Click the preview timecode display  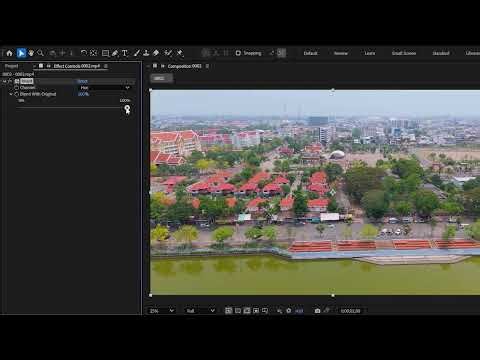click(x=350, y=311)
